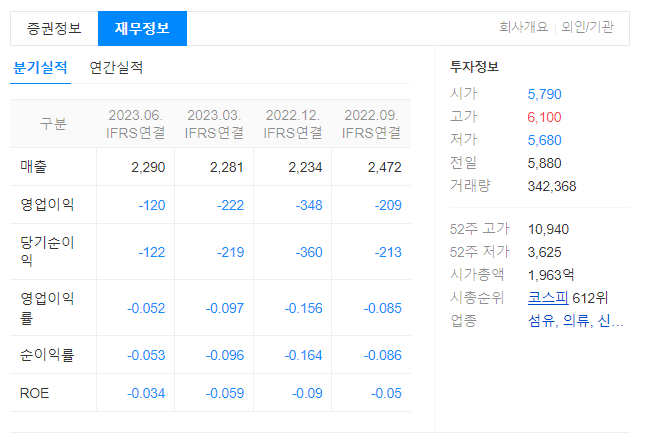Click the 매출 value 2,234
This screenshot has height=436, width=645.
pos(305,167)
